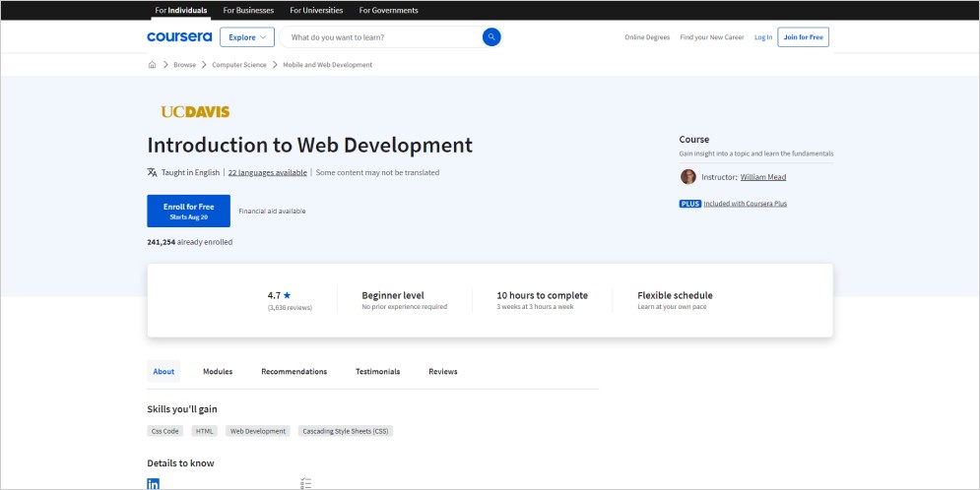Click the checklist icon under Details to know

(305, 484)
